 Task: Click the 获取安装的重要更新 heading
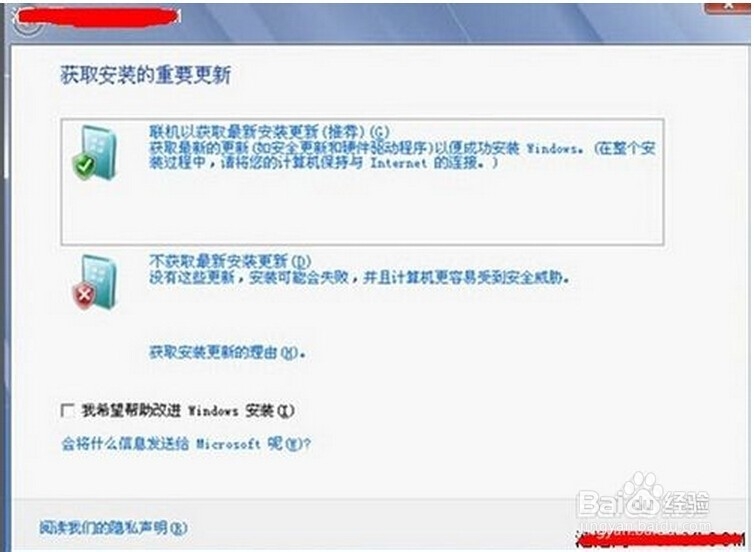(145, 75)
